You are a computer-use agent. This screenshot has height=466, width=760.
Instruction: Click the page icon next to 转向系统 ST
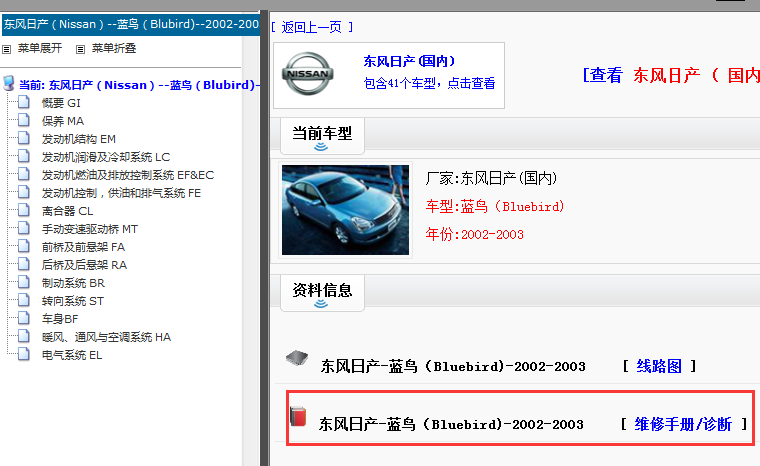click(24, 300)
